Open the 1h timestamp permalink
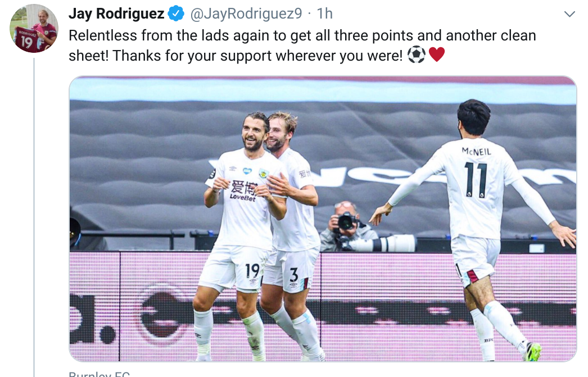 click(325, 13)
